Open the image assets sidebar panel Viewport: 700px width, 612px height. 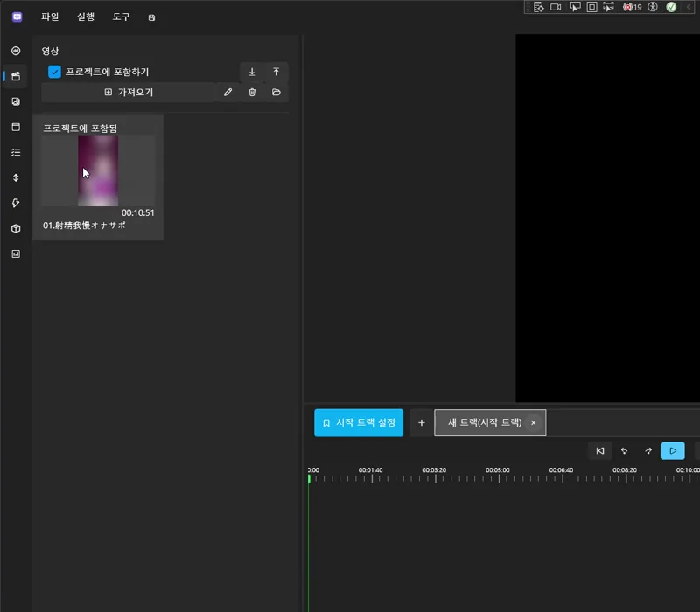(16, 101)
